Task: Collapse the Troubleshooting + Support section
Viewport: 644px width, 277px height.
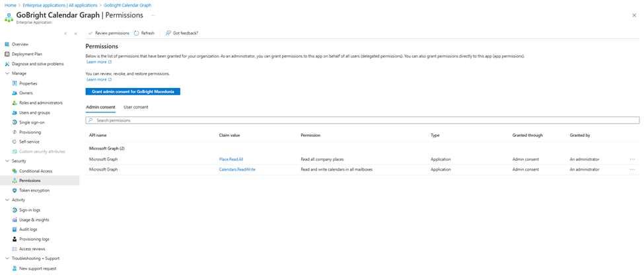Action: [x=7, y=258]
